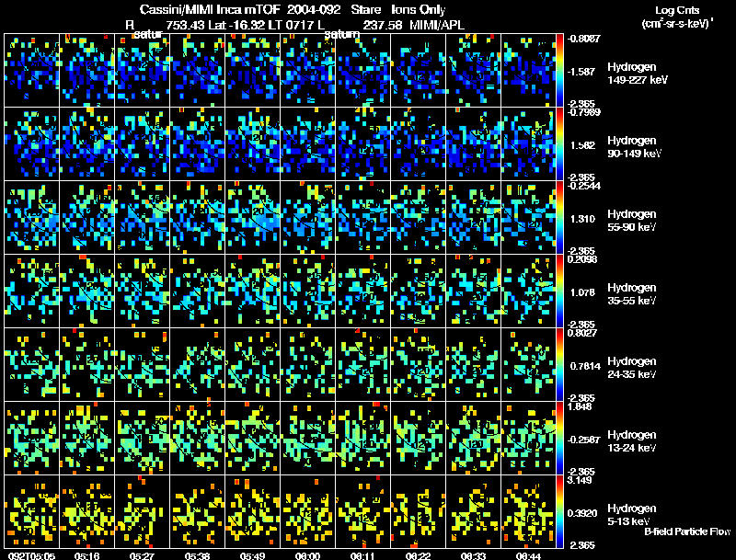Click the Hydrogen 5-13 keV color bar
736x560 pixels.
pos(559,512)
